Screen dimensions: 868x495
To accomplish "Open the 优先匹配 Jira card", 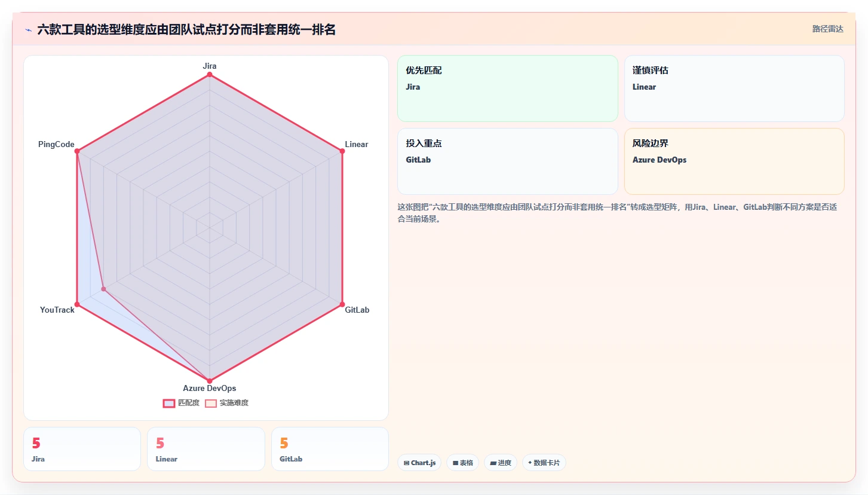I will tap(508, 88).
